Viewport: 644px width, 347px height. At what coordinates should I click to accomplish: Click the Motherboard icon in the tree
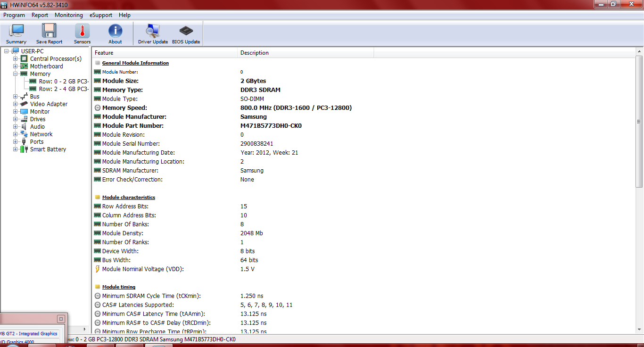pyautogui.click(x=24, y=66)
